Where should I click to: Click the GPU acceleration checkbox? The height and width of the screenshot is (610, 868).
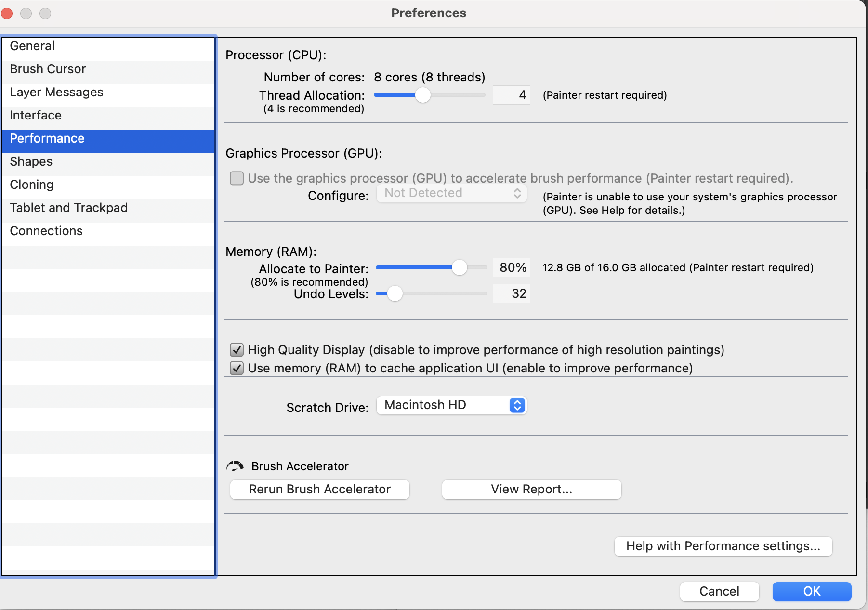[x=237, y=178]
